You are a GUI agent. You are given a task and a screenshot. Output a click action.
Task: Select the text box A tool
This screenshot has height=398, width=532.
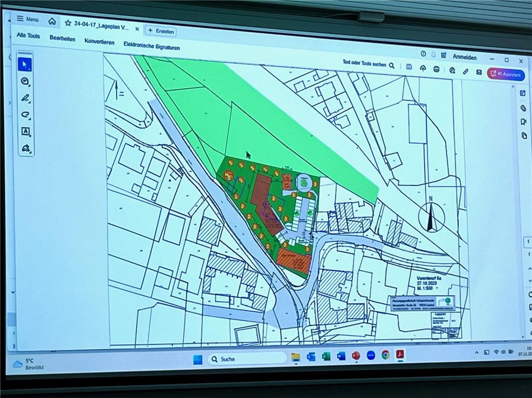coord(26,131)
